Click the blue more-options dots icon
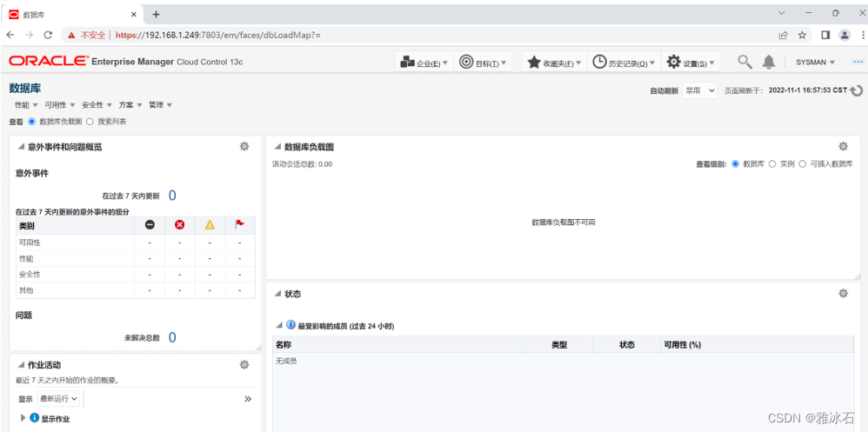The image size is (868, 432). pyautogui.click(x=858, y=62)
